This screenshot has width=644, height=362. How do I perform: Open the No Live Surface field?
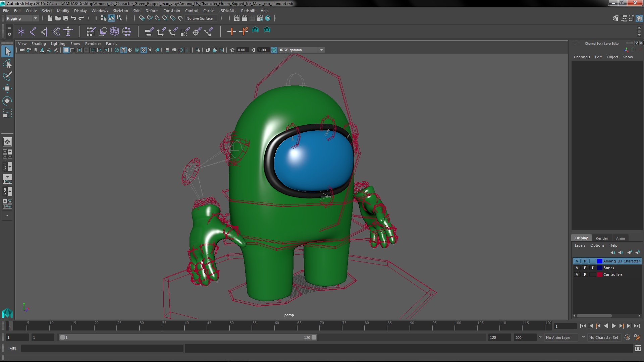point(201,18)
